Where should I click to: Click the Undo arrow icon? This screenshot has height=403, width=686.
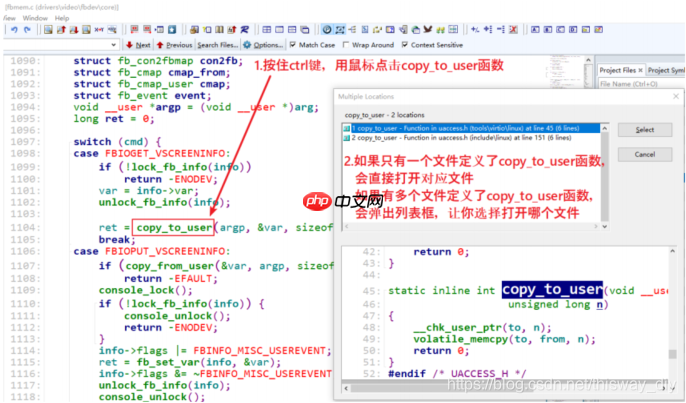click(x=14, y=30)
